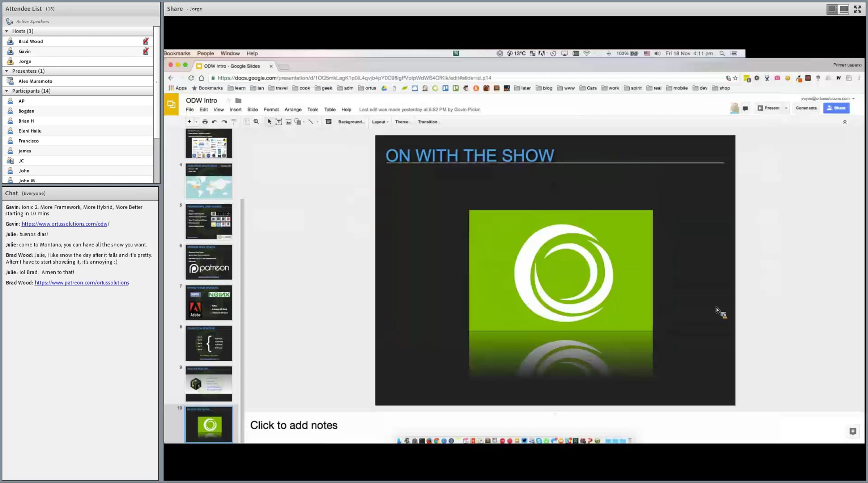
Task: Open the Explore button at bottom right
Action: 853,431
